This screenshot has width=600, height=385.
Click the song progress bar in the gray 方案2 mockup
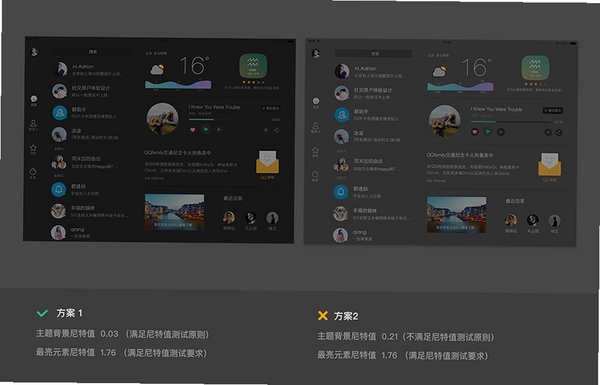coord(511,122)
